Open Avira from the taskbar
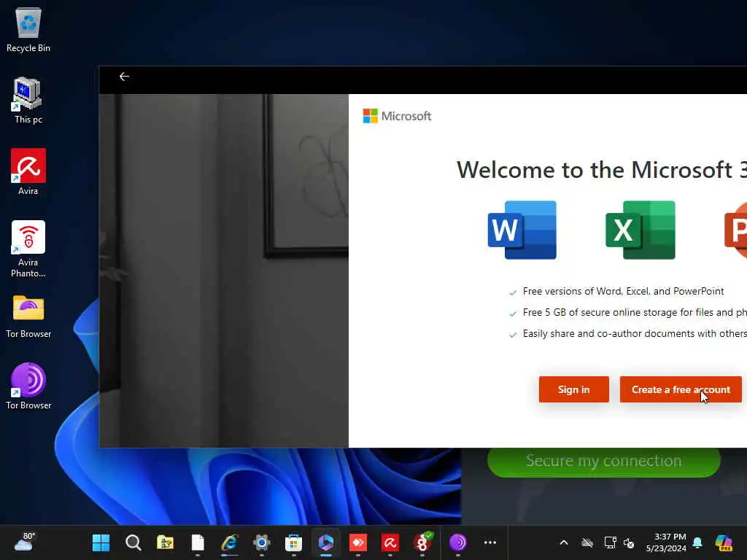Image resolution: width=747 pixels, height=560 pixels. pos(390,542)
